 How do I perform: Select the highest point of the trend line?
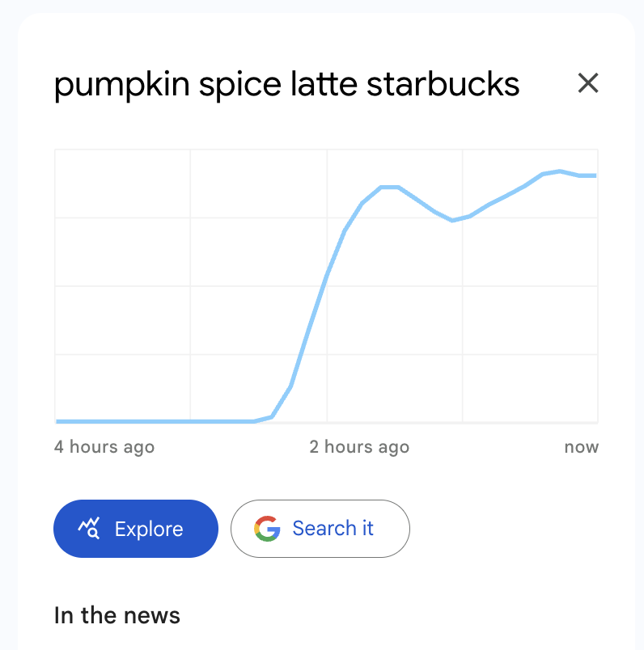(x=560, y=171)
